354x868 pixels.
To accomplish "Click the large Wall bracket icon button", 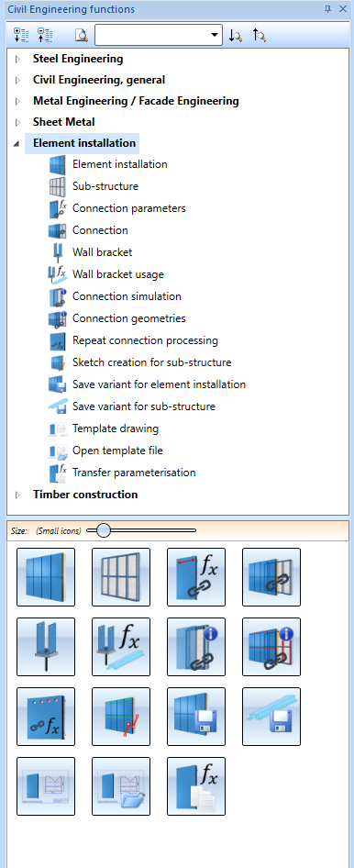I will 46,647.
